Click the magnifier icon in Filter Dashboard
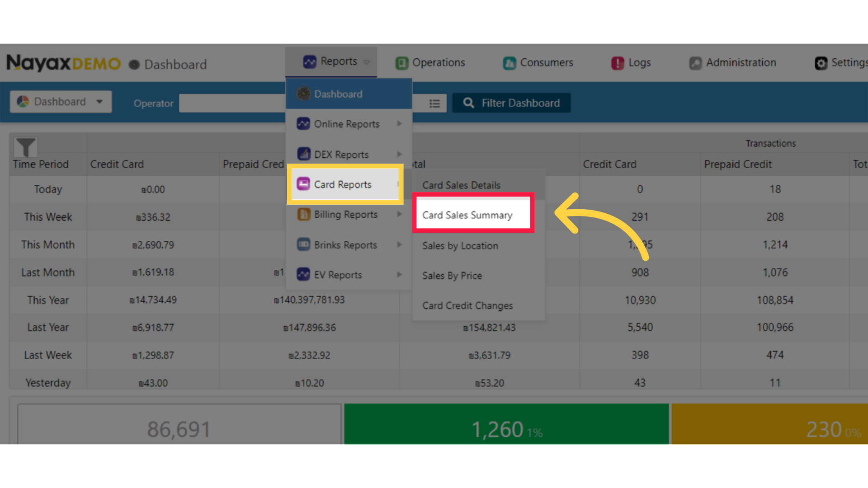 point(469,103)
